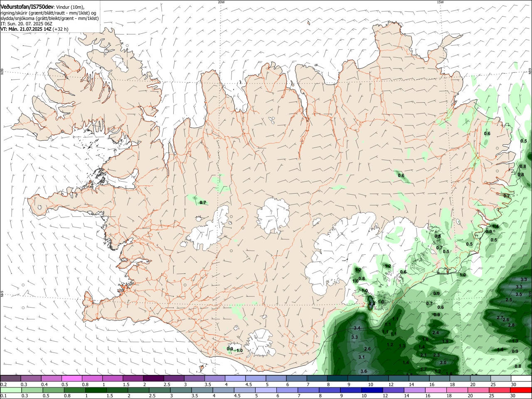Select the bright red 30 swatch in bottom legend row
This screenshot has width=532, height=399.
[521, 390]
